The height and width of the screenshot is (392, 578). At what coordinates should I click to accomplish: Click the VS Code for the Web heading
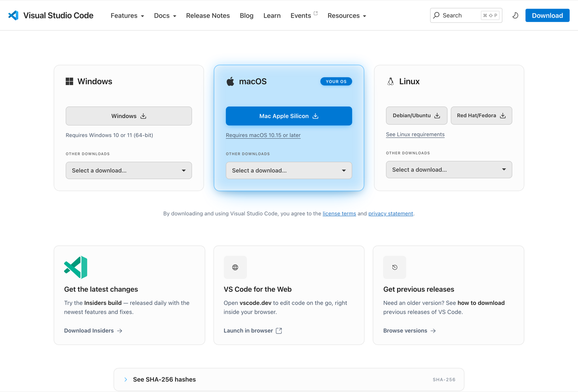pos(257,289)
